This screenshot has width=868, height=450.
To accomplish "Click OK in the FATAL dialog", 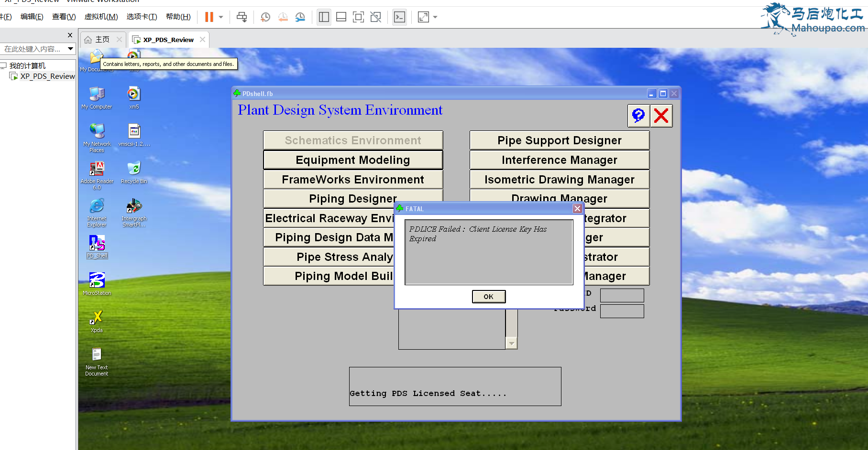I will pyautogui.click(x=488, y=297).
